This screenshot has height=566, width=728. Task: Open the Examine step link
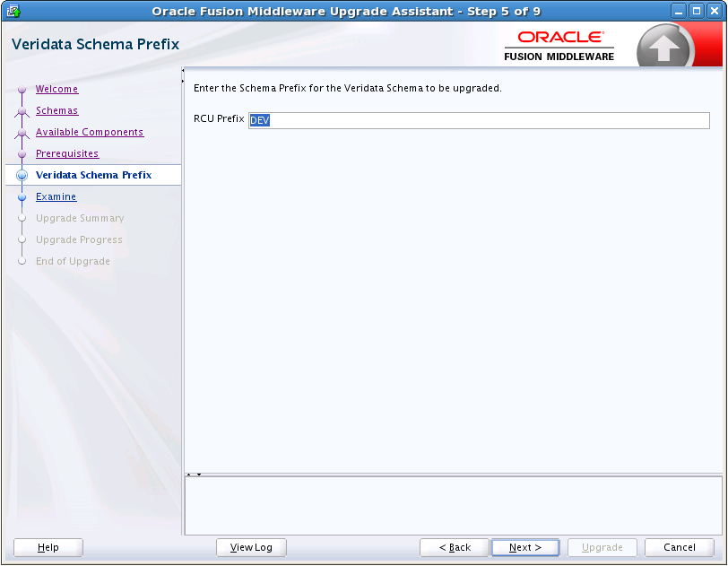coord(56,196)
